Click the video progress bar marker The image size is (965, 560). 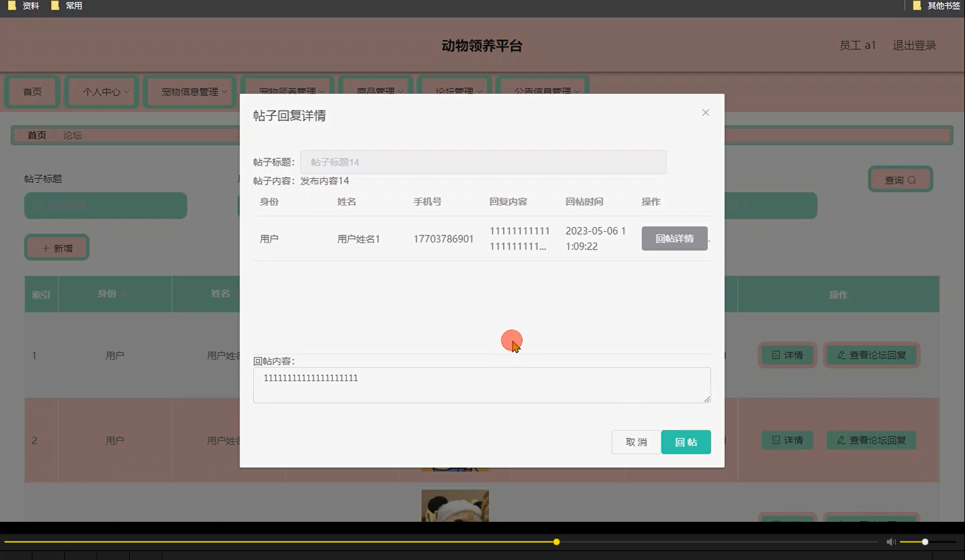556,542
